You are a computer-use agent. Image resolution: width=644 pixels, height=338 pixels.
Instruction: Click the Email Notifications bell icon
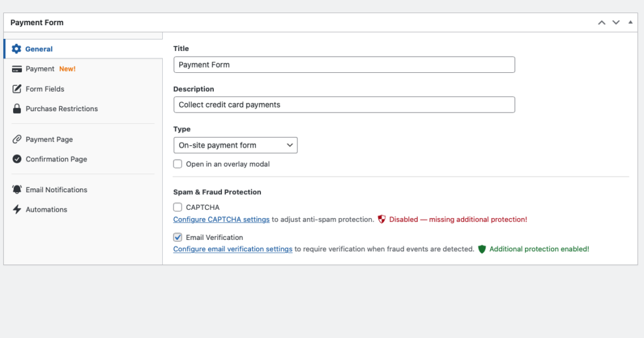click(16, 190)
